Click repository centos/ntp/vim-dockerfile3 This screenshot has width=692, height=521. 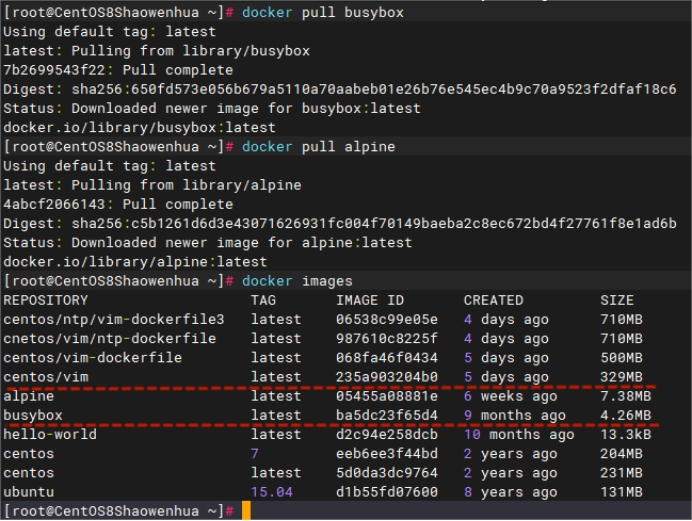tap(114, 319)
